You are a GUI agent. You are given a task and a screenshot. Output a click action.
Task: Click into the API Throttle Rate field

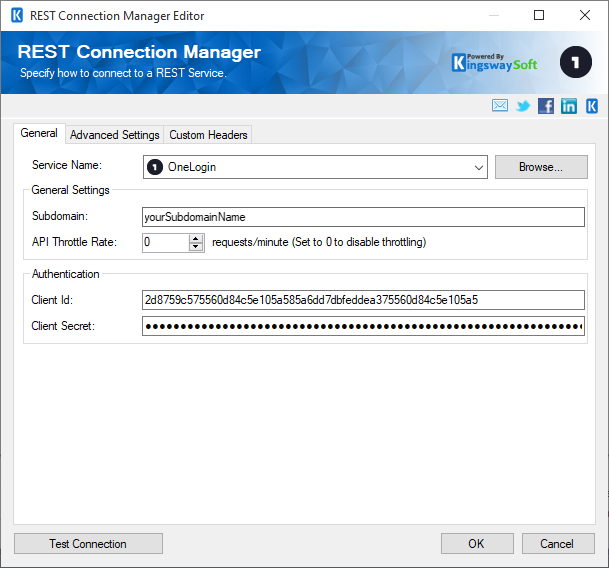166,243
